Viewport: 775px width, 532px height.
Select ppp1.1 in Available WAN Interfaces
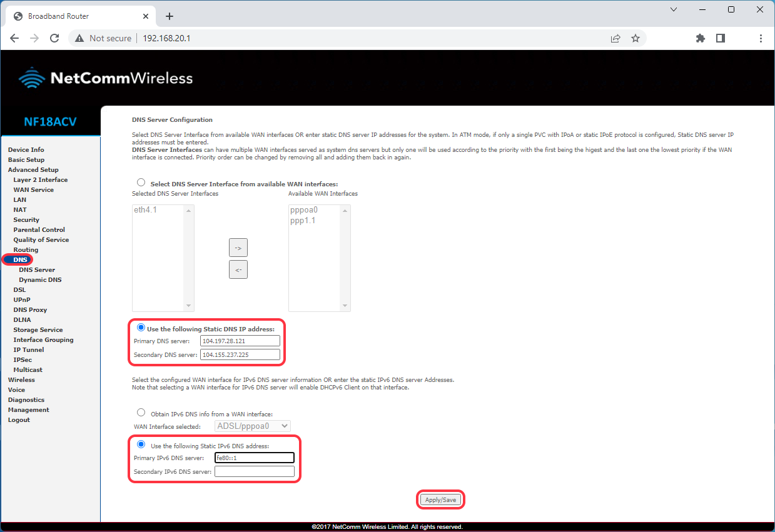click(x=302, y=221)
